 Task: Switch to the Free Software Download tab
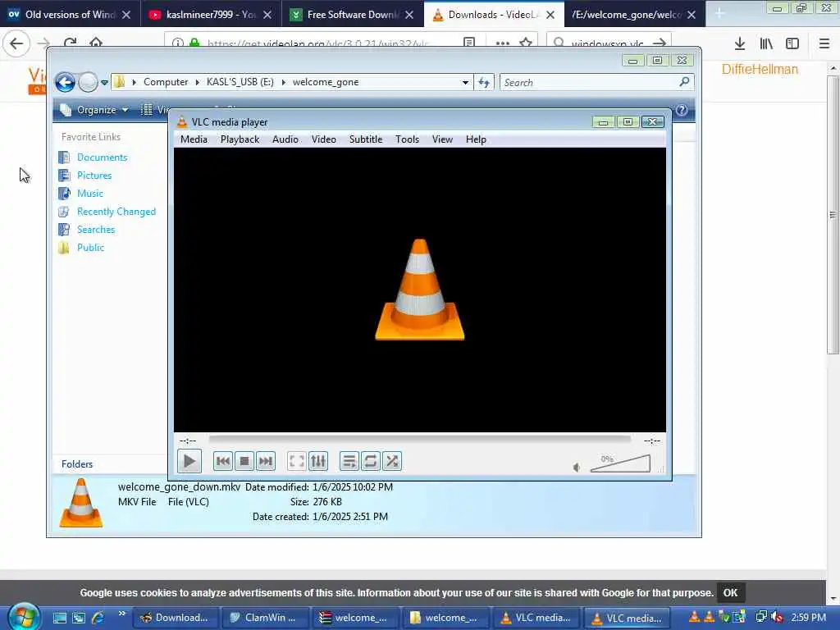(x=351, y=15)
